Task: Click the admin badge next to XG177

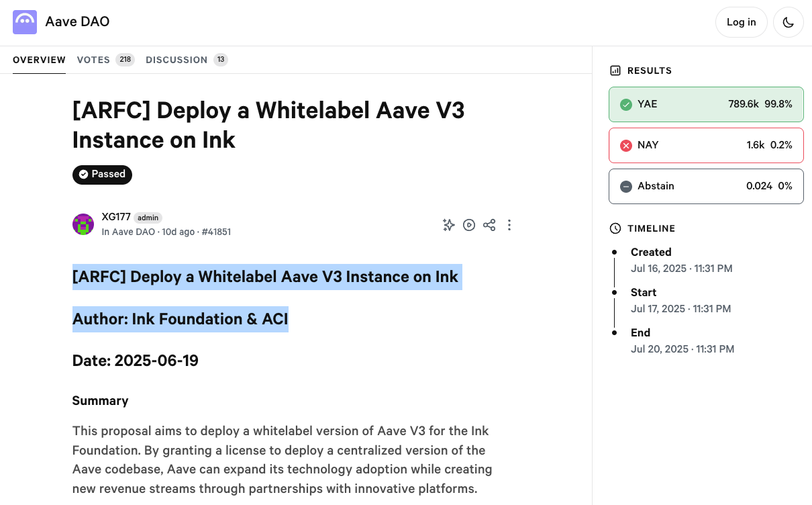Action: [x=148, y=218]
